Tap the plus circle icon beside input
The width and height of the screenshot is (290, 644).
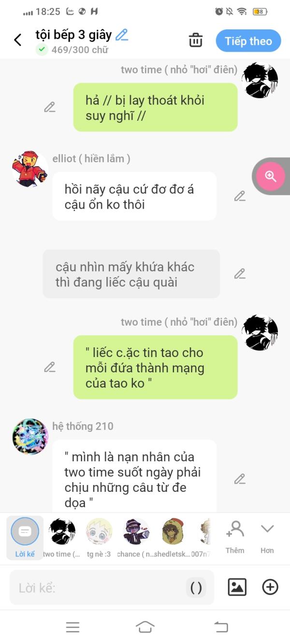click(270, 587)
